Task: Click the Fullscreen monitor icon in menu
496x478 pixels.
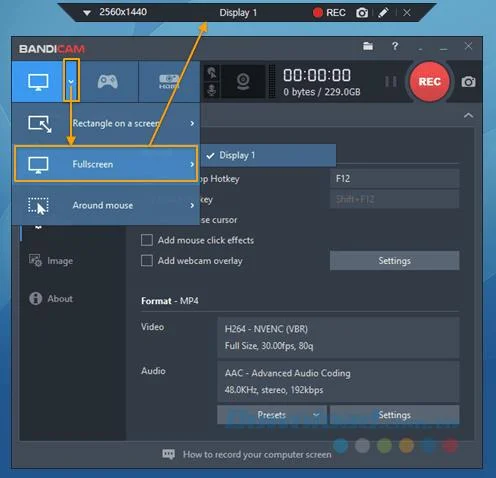Action: point(38,165)
